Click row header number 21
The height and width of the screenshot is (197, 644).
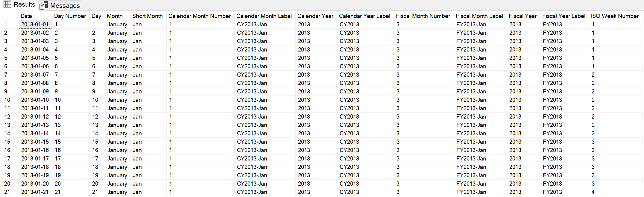coord(7,192)
